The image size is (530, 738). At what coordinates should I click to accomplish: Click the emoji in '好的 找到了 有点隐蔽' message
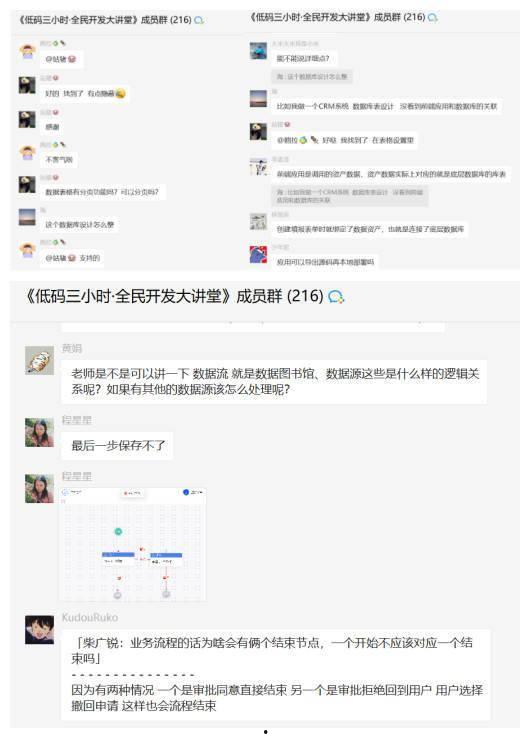120,94
